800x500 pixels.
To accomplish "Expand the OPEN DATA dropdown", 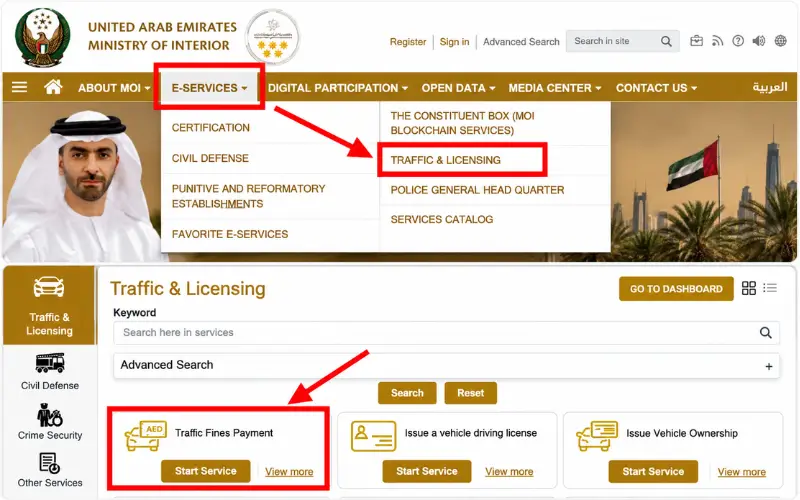I will pos(458,88).
